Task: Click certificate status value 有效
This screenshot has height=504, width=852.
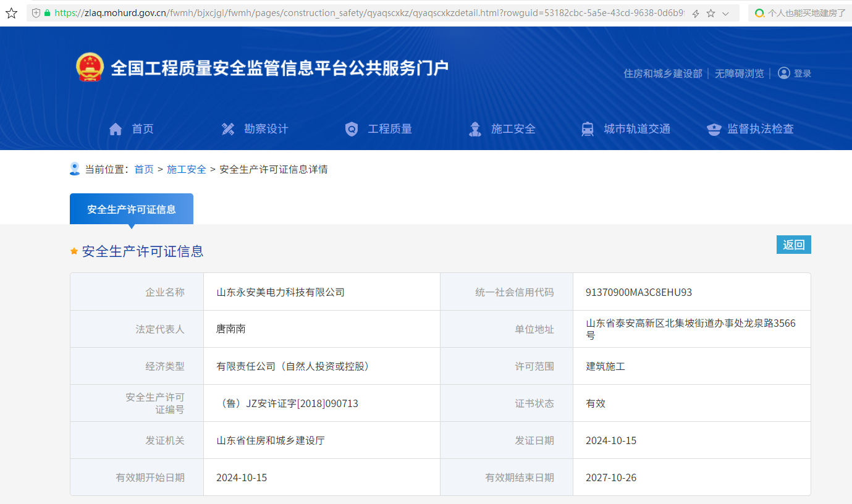Action: (596, 403)
